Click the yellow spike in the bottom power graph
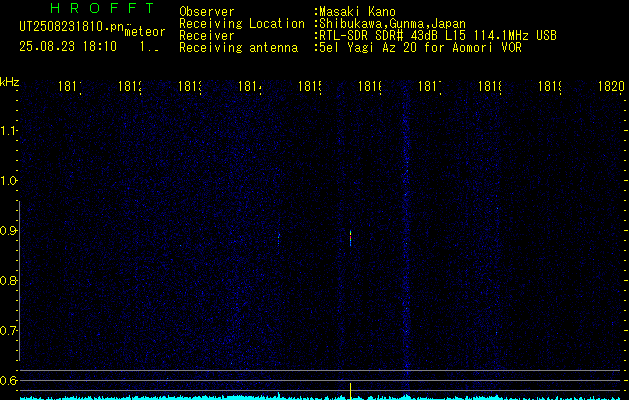The image size is (629, 400). (x=350, y=391)
